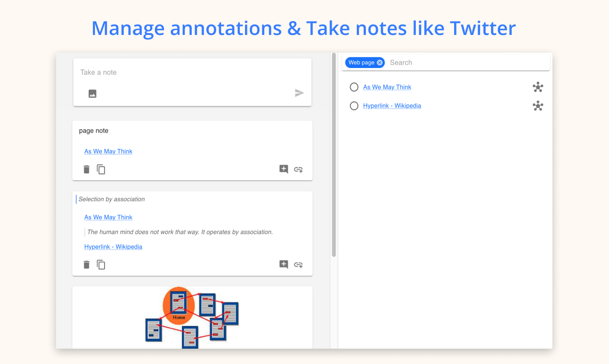
Task: Focus the Search input field
Action: [468, 62]
